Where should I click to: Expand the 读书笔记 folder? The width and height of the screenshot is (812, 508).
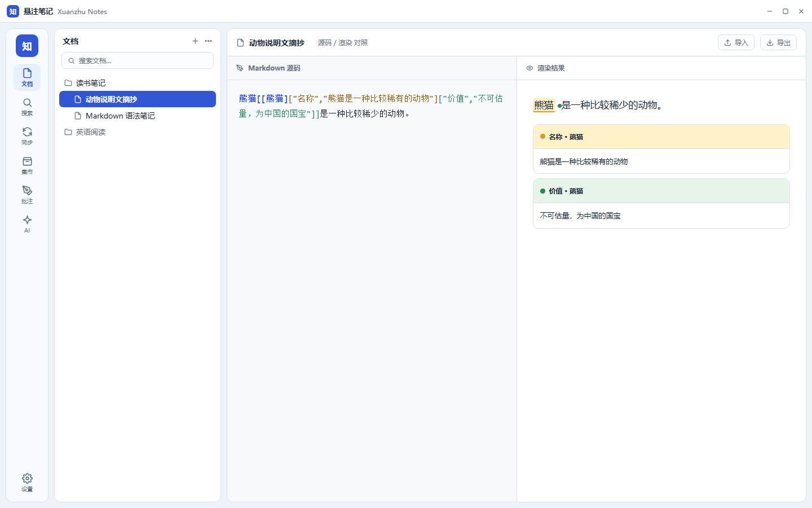point(138,83)
